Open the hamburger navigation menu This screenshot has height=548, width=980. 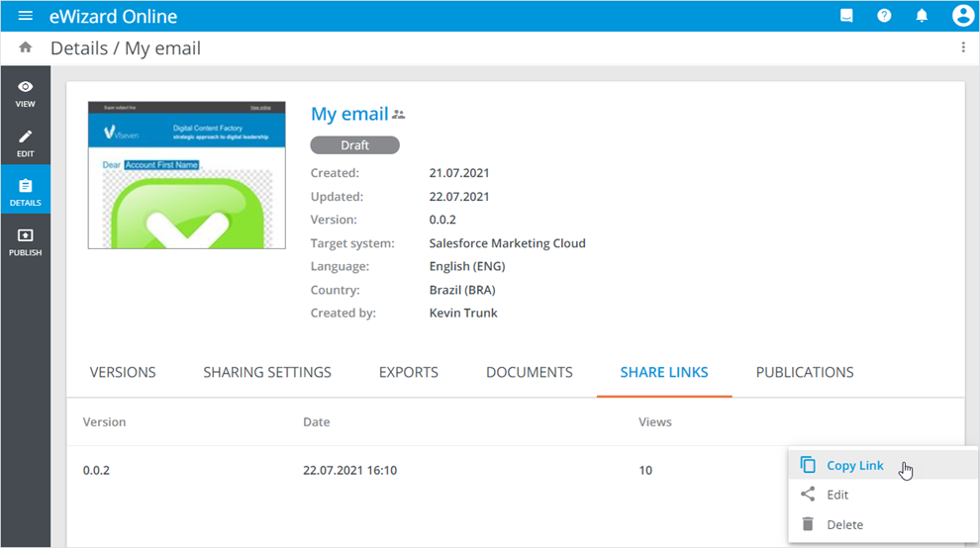[26, 16]
